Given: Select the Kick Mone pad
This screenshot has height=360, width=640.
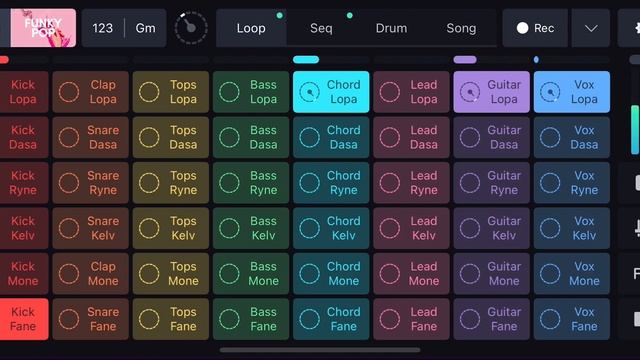Looking at the screenshot, I should [x=24, y=273].
